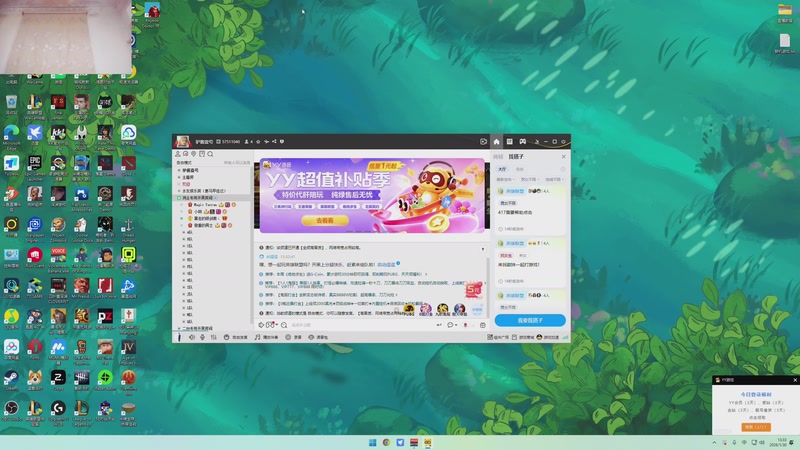800x450 pixels.
Task: Select user Magic Tarrax in channel list
Action: tap(206, 205)
